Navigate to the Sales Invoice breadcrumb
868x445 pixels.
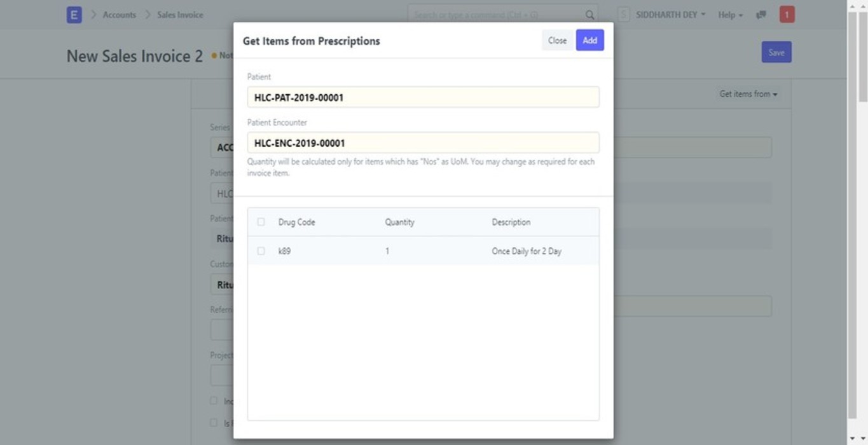[180, 15]
